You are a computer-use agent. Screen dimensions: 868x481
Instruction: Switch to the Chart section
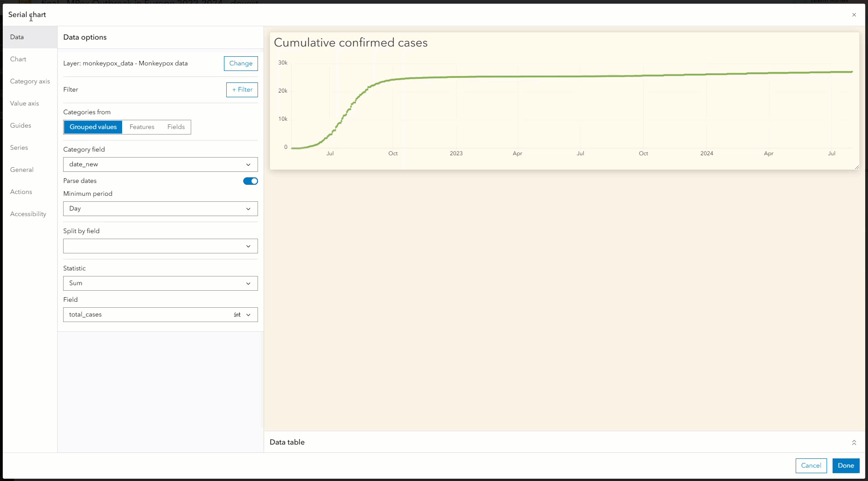18,59
